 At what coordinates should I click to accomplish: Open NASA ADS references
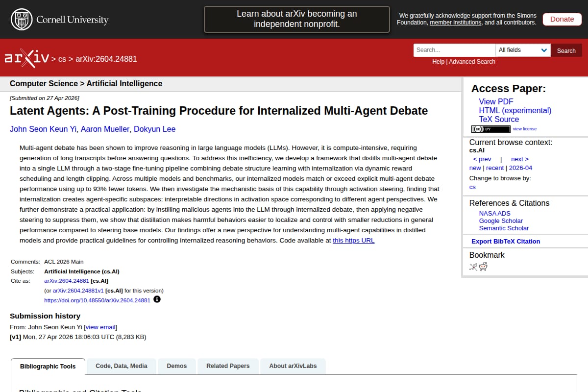click(x=494, y=213)
